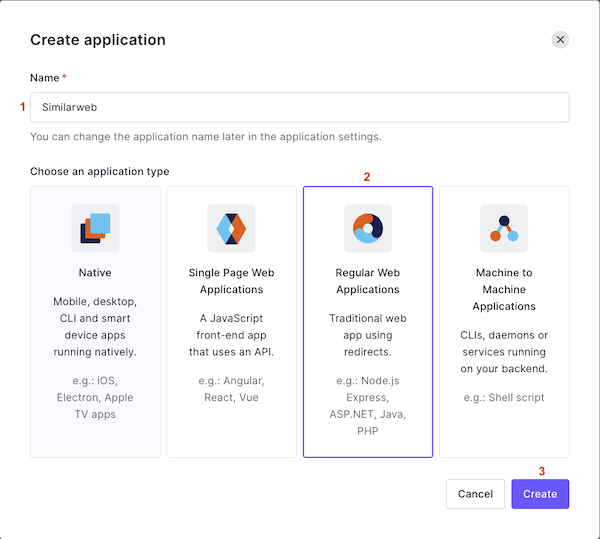Select the Machine to Machine Applications title
Screen dimensions: 600x539
point(503,289)
